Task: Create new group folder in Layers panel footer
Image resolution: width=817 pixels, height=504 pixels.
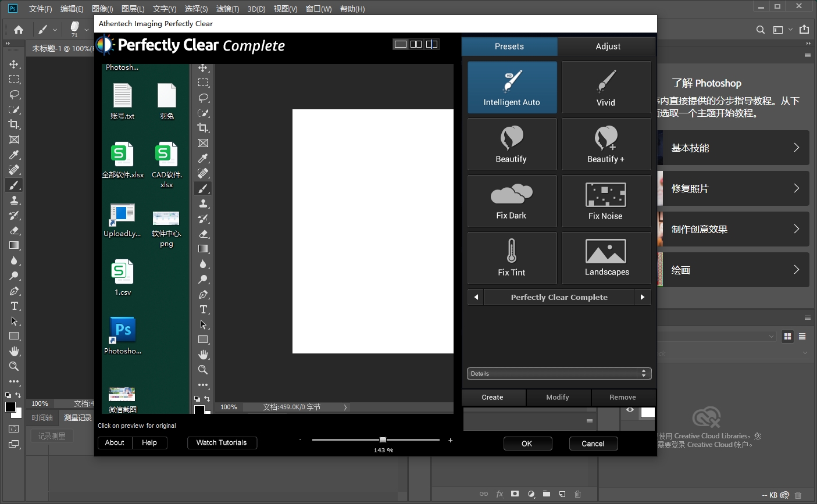Action: pos(547,494)
